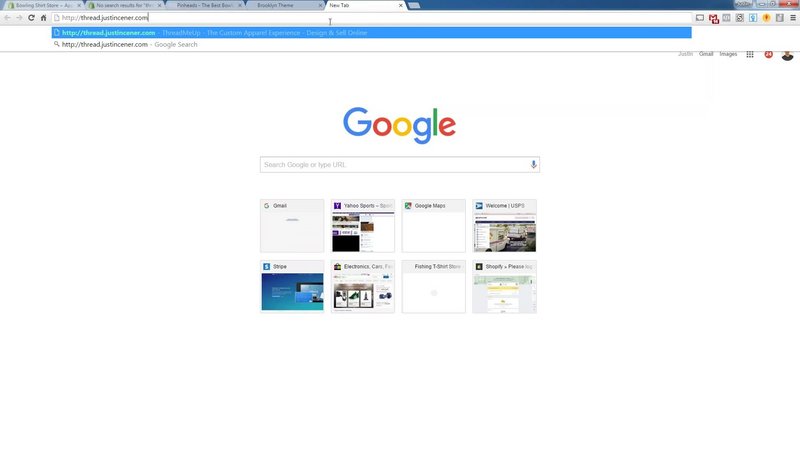Open the gray book extension icon

[x=727, y=18]
